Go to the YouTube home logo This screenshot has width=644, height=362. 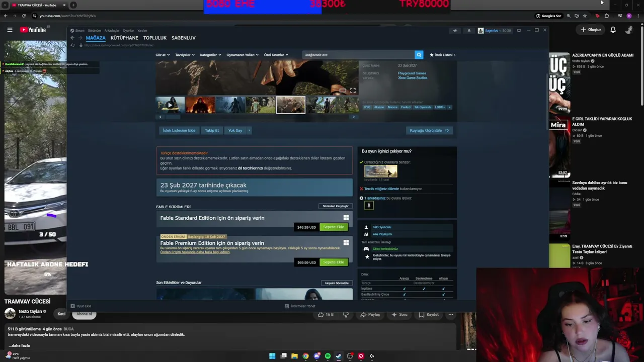[x=33, y=30]
